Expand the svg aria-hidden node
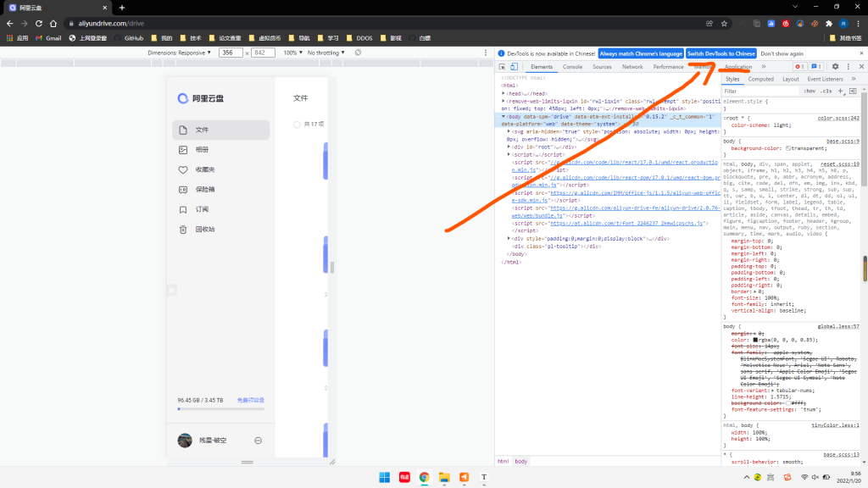Viewport: 868px width, 488px height. click(x=509, y=131)
